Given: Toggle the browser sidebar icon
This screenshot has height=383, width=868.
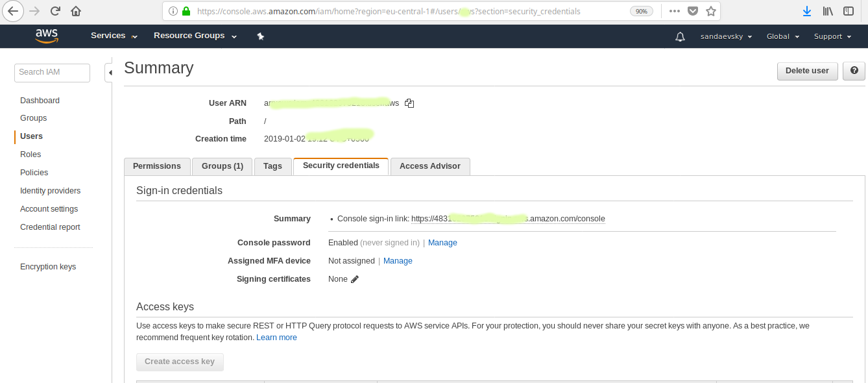Looking at the screenshot, I should 849,11.
